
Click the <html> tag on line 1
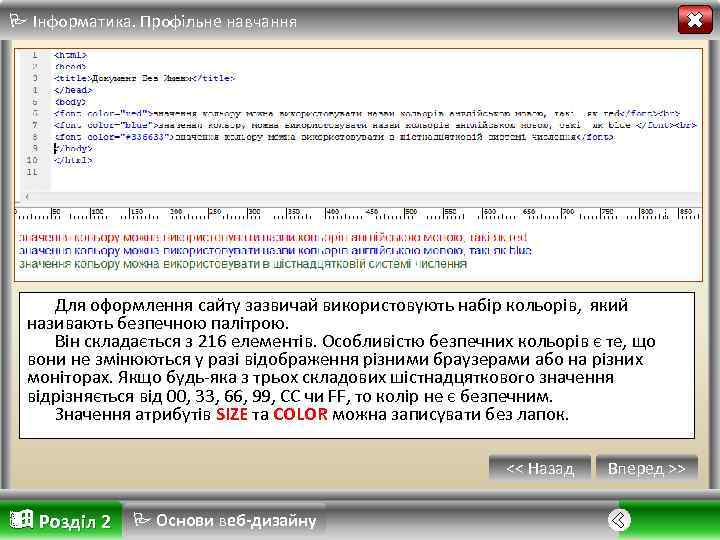[x=70, y=55]
